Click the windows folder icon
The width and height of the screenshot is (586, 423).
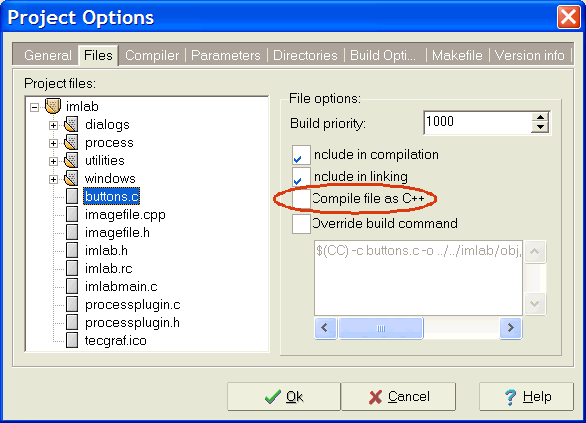pos(71,178)
